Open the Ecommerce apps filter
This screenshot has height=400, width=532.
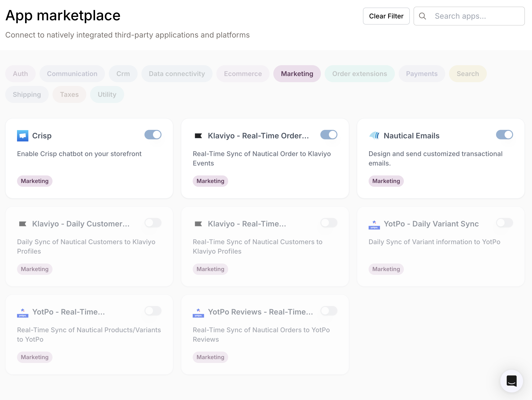(243, 74)
